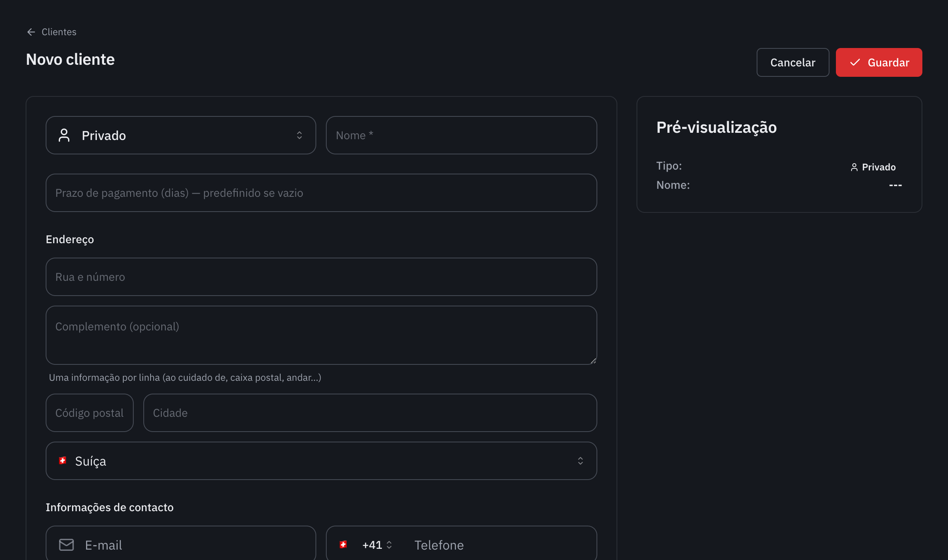Focus the Cidade input field
The height and width of the screenshot is (560, 948).
pyautogui.click(x=370, y=413)
